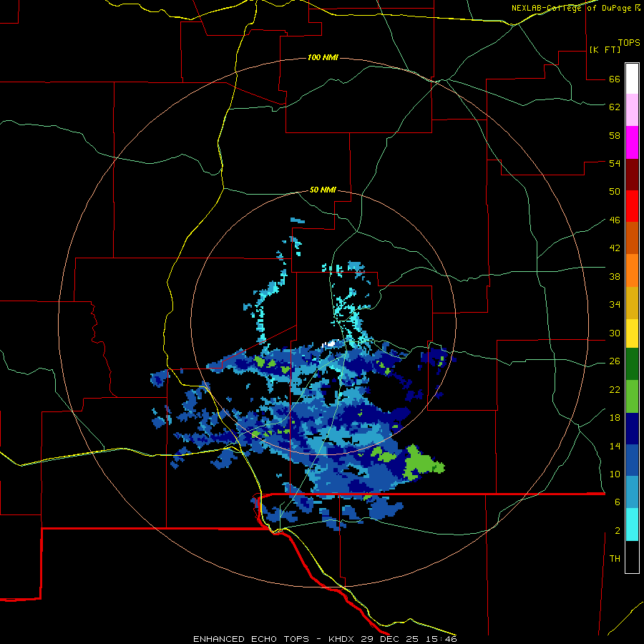
Task: Click the 'TH' threshold label
Action: (x=615, y=559)
